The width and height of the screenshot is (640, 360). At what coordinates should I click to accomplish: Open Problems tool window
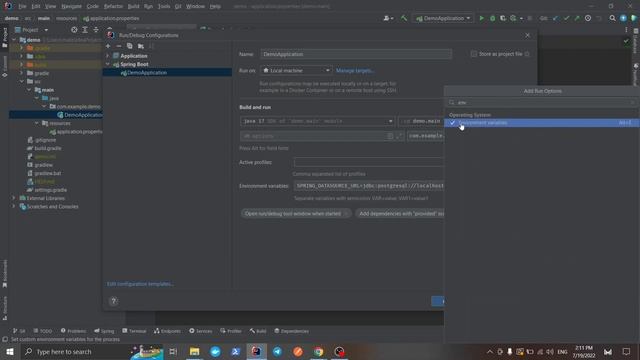pyautogui.click(x=73, y=331)
